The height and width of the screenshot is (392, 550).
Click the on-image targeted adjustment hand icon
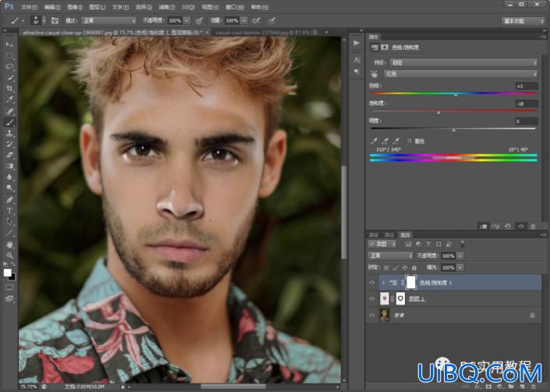tap(374, 74)
